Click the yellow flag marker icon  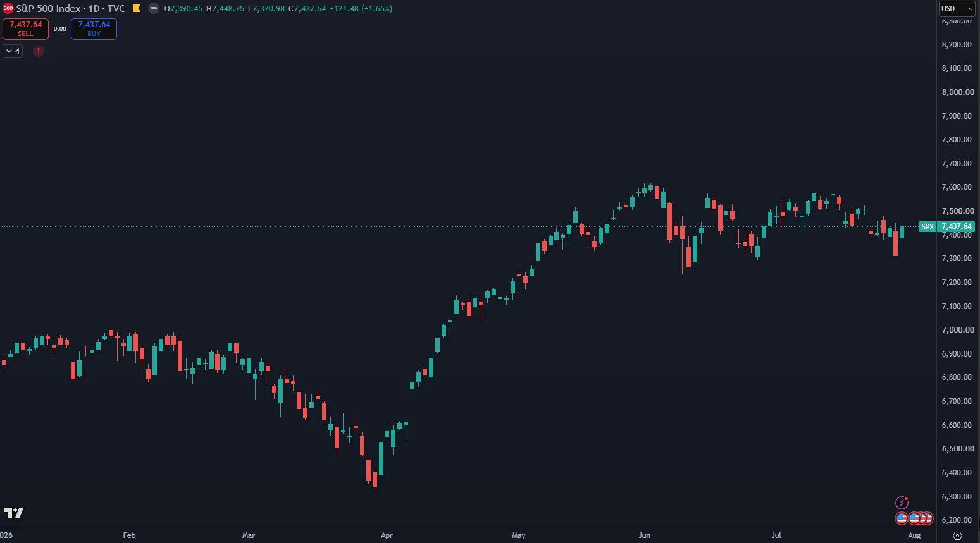[137, 9]
